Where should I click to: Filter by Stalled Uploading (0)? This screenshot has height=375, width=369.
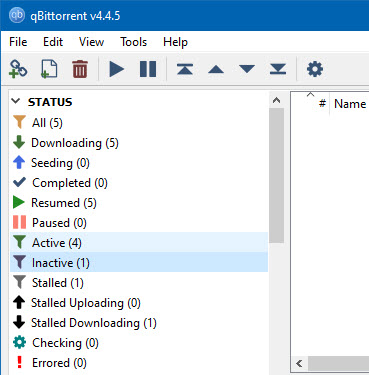(139, 303)
